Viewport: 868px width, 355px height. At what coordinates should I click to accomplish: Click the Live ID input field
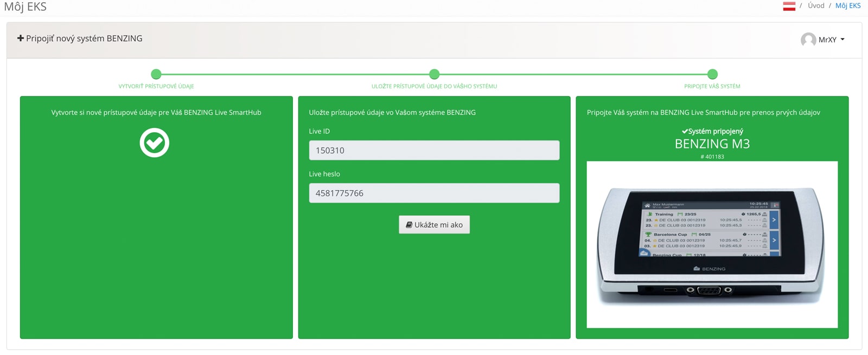click(x=434, y=150)
